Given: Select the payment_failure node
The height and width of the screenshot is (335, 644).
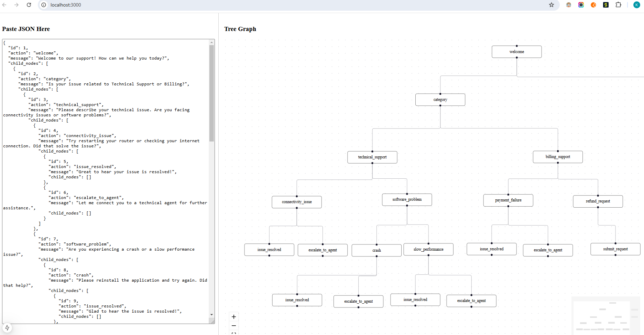Looking at the screenshot, I should 508,200.
